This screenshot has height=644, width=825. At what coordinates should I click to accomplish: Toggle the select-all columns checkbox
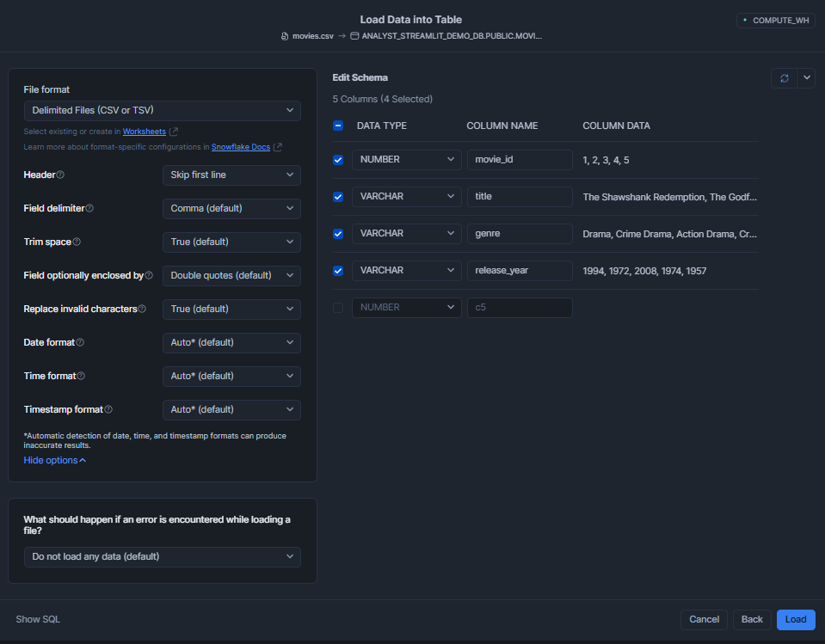338,126
